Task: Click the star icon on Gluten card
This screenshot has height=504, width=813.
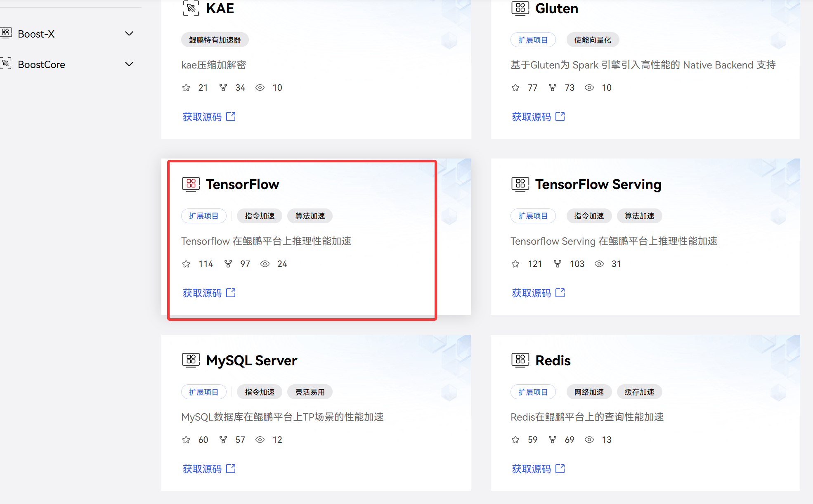Action: pyautogui.click(x=515, y=88)
